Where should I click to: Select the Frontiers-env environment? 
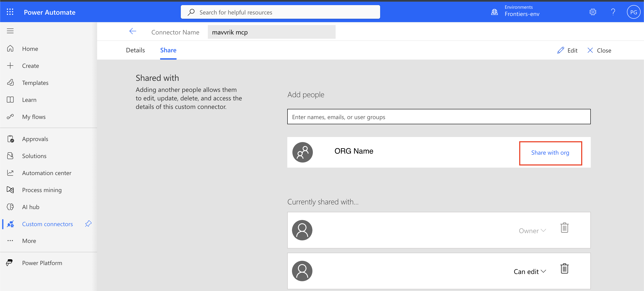point(522,14)
